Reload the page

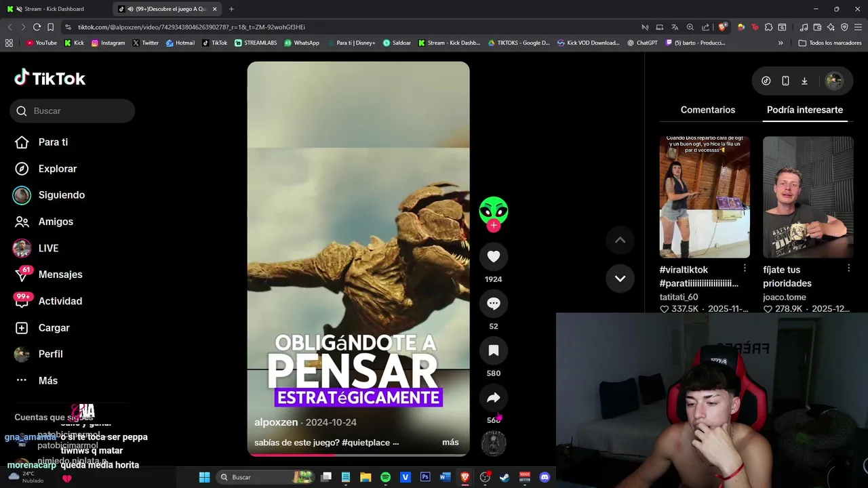point(37,27)
